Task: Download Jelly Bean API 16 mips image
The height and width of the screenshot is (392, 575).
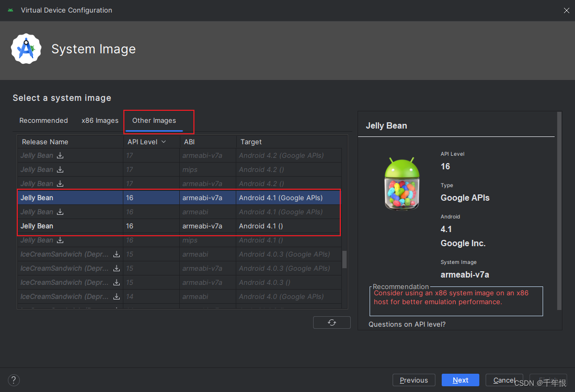Action: pyautogui.click(x=60, y=240)
